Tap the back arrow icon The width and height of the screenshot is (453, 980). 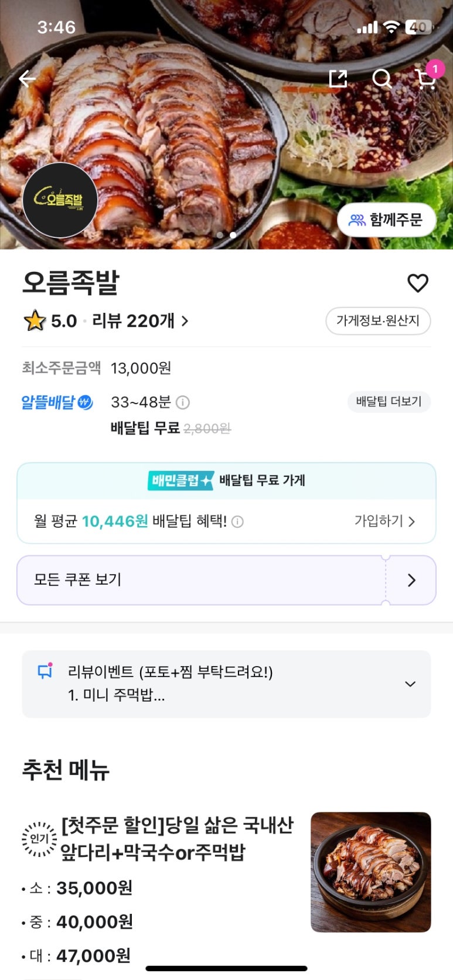click(27, 78)
